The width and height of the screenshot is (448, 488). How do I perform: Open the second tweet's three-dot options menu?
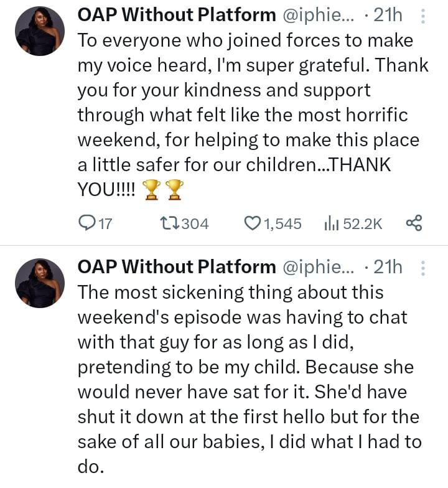click(x=423, y=268)
